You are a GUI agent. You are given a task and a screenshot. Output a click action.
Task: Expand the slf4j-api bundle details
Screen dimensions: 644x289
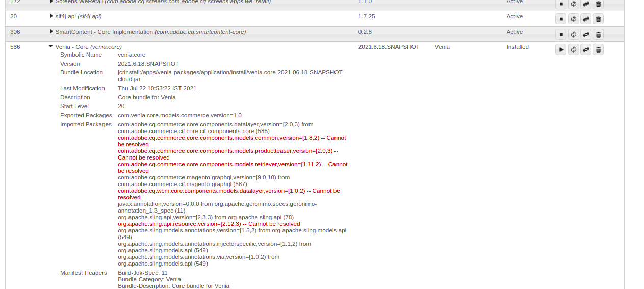(51, 16)
